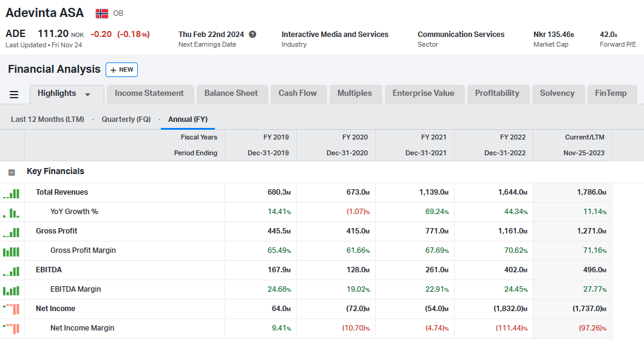Collapse the Key Financials section

tap(12, 172)
